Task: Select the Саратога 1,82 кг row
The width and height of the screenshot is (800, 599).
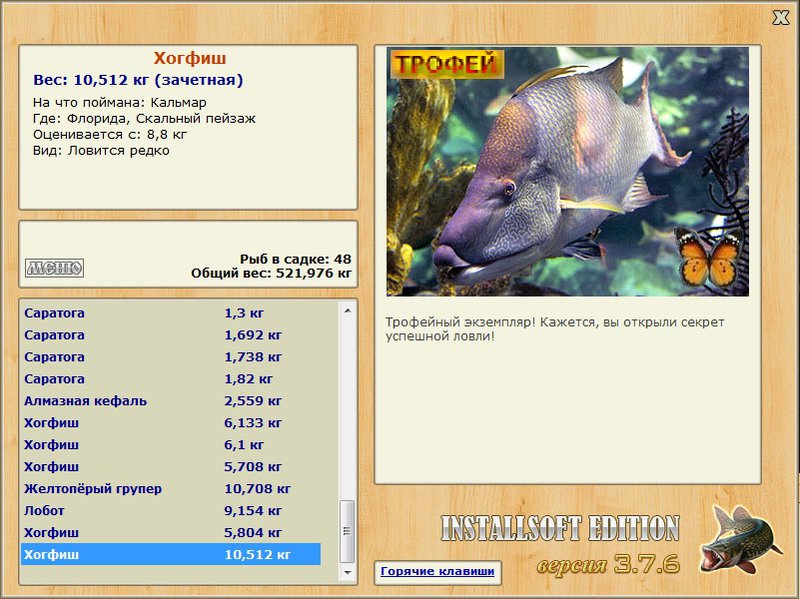Action: [171, 379]
